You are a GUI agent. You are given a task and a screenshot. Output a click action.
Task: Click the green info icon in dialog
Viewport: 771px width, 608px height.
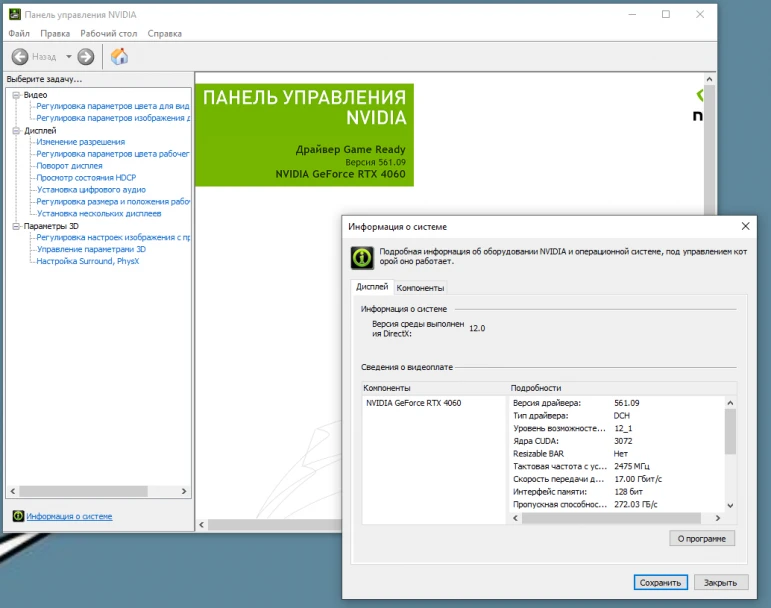pos(361,258)
